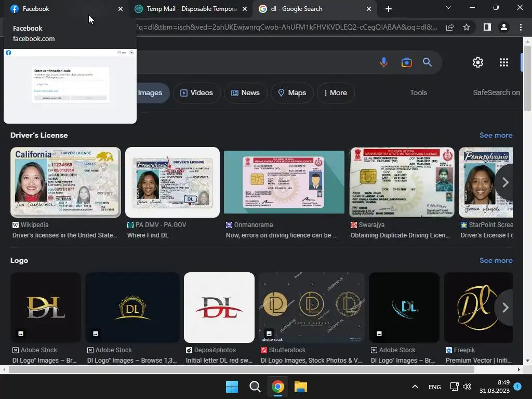
Task: Click the Google search input field
Action: [255, 62]
